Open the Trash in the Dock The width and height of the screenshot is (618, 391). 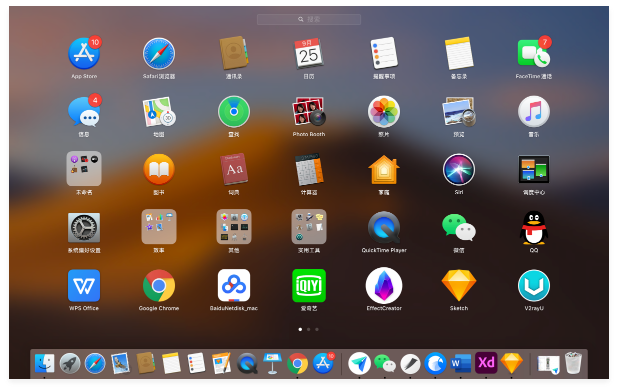click(573, 363)
